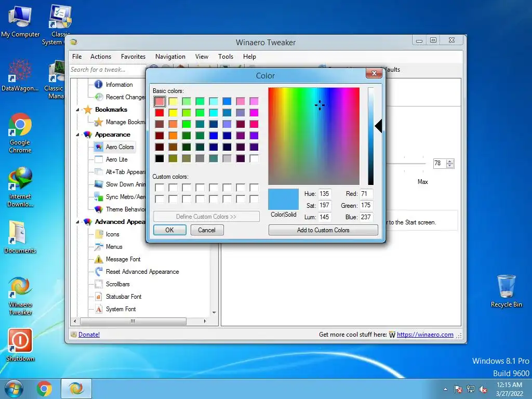Click the Lum value field
The width and height of the screenshot is (532, 399).
pos(324,217)
